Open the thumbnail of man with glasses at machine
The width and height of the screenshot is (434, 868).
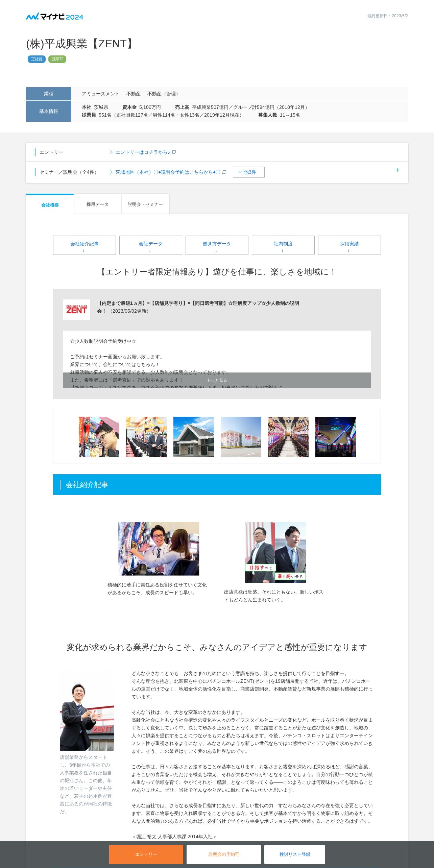coord(99,437)
